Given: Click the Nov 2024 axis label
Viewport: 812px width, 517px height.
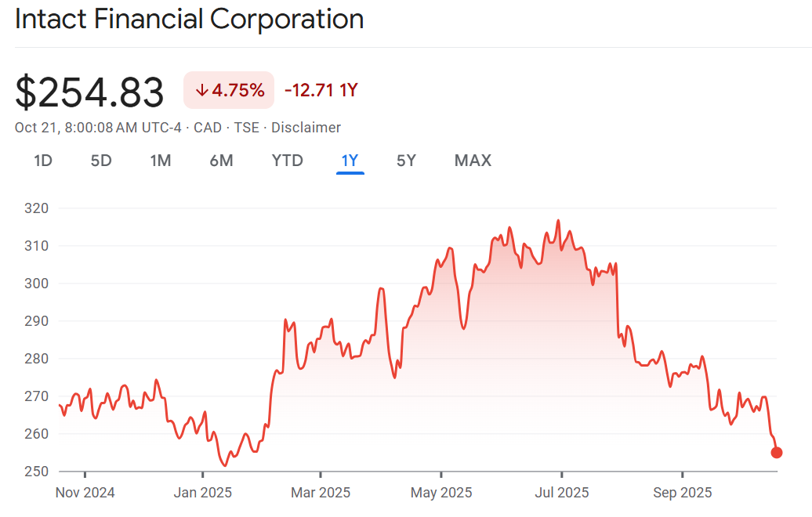Looking at the screenshot, I should click(85, 493).
